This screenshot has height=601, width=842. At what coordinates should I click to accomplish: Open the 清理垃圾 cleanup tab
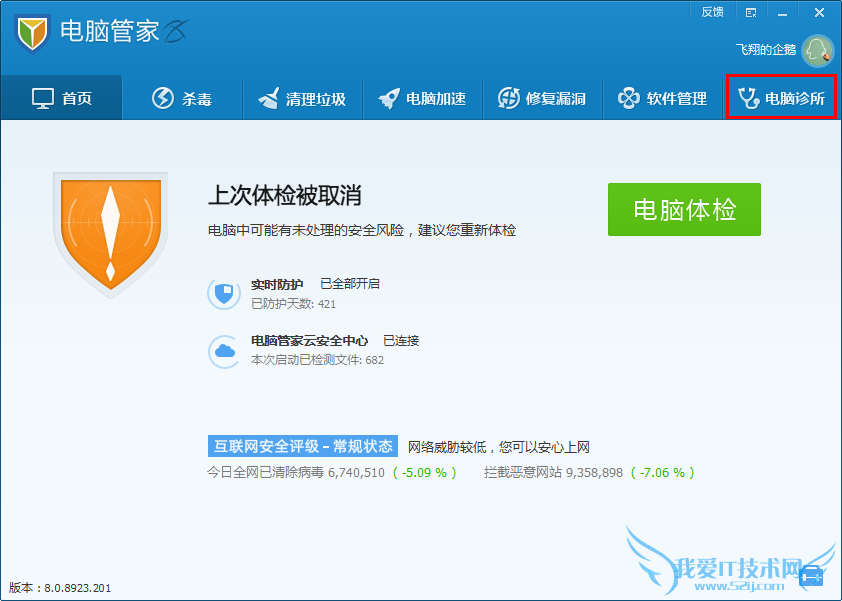pos(302,98)
